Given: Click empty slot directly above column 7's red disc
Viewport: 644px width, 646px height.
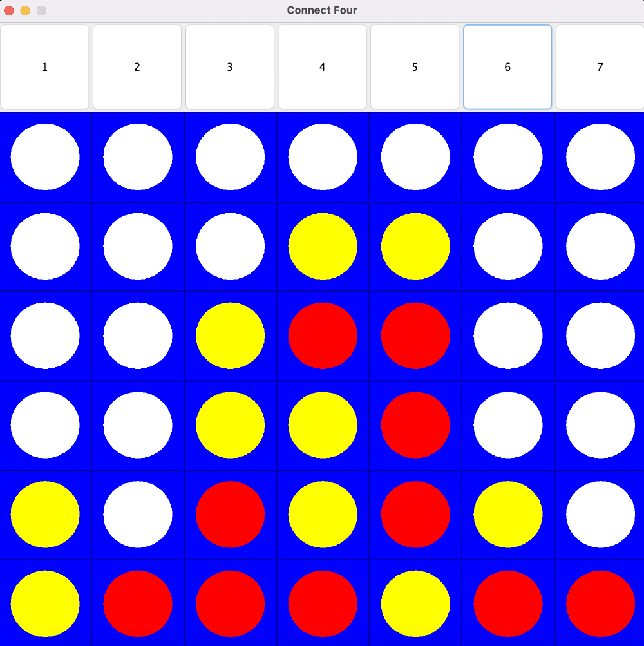Looking at the screenshot, I should [x=600, y=514].
